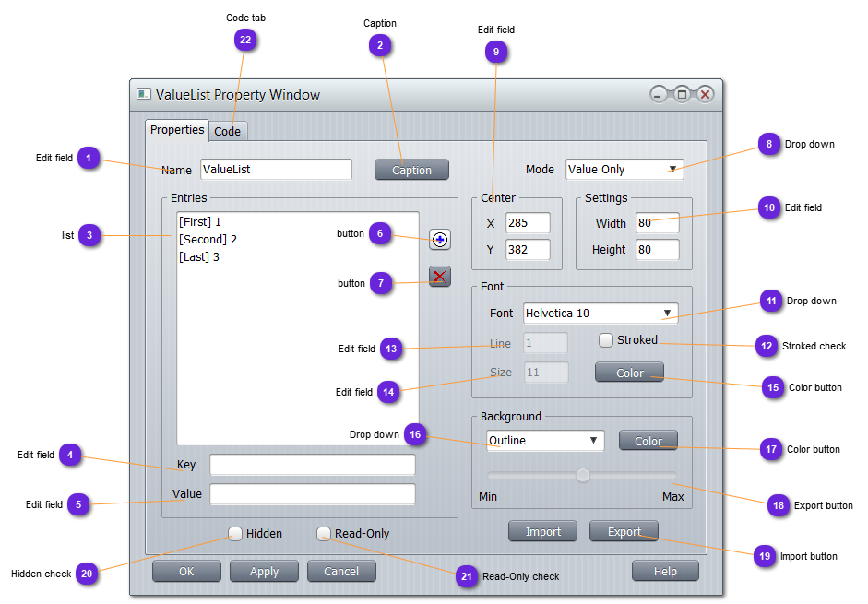The height and width of the screenshot is (604, 868).
Task: Click the blue plus add-entry icon
Action: pos(440,240)
